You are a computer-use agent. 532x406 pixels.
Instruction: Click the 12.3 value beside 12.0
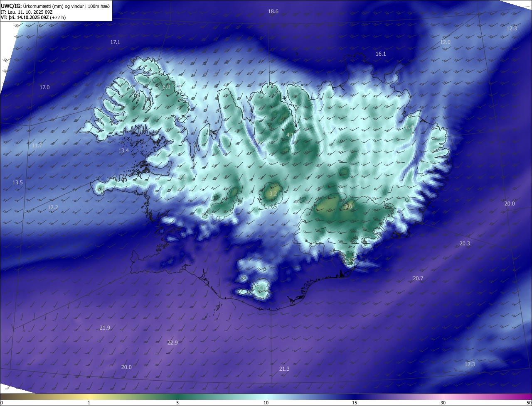[x=512, y=29]
